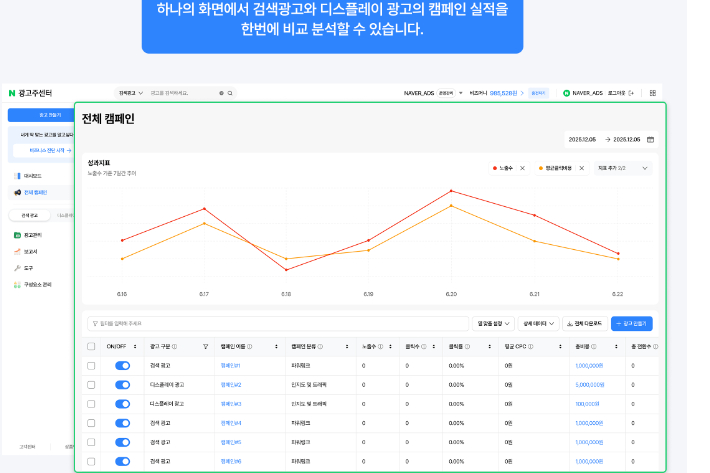The image size is (710, 473).
Task: Click the red data point on 6.20
Action: pyautogui.click(x=452, y=189)
